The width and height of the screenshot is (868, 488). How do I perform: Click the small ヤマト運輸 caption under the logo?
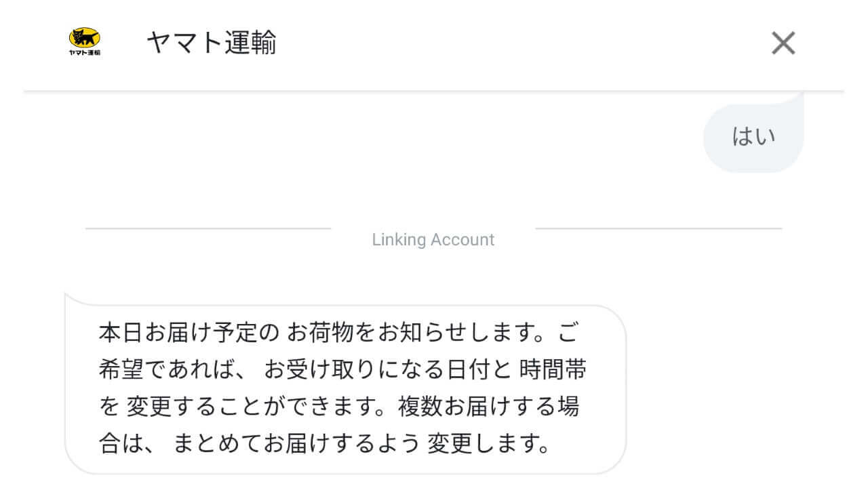point(85,53)
